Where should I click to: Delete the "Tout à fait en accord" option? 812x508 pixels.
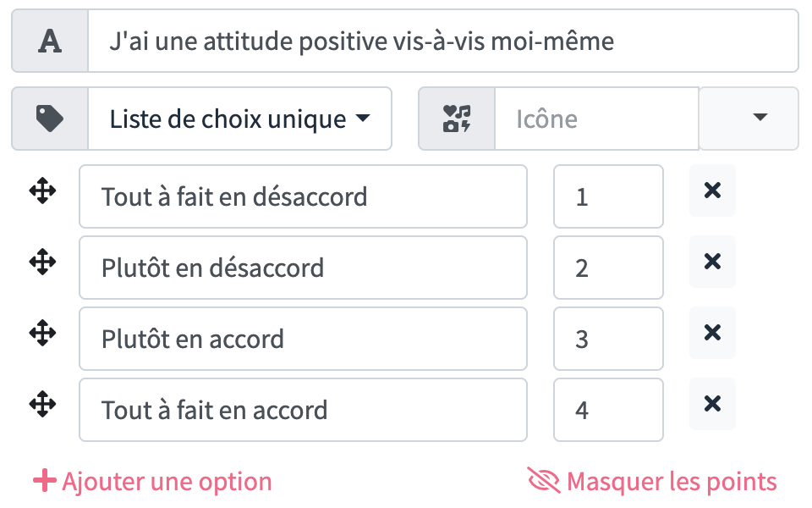pyautogui.click(x=712, y=405)
